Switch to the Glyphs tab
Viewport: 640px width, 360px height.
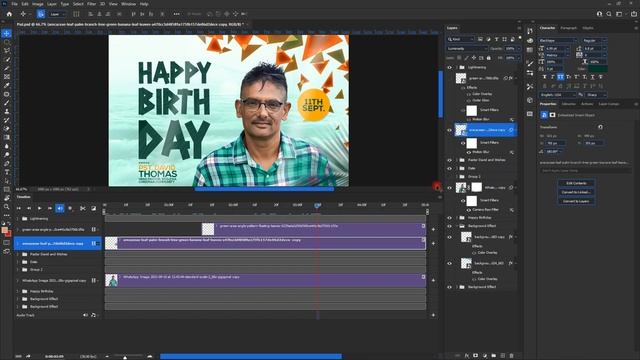[588, 28]
